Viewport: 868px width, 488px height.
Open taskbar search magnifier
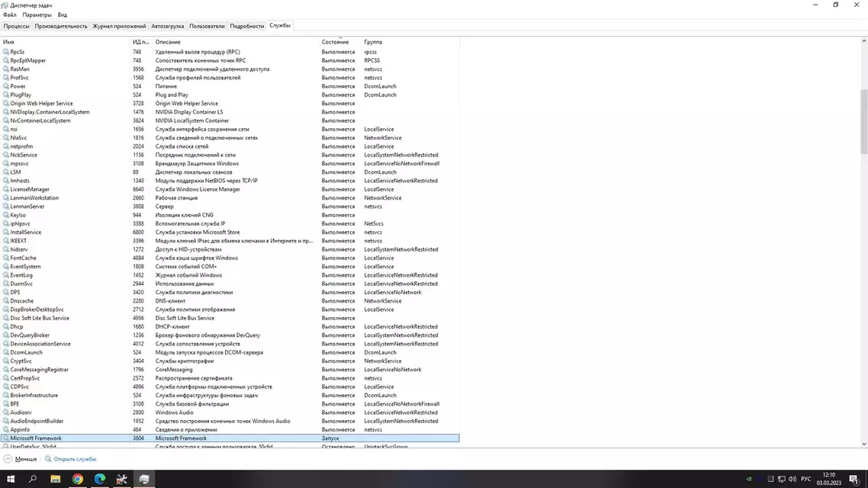point(33,479)
